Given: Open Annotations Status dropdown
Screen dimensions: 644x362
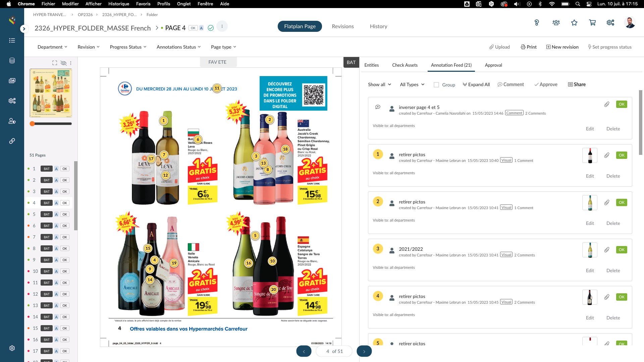Looking at the screenshot, I should pos(179,47).
